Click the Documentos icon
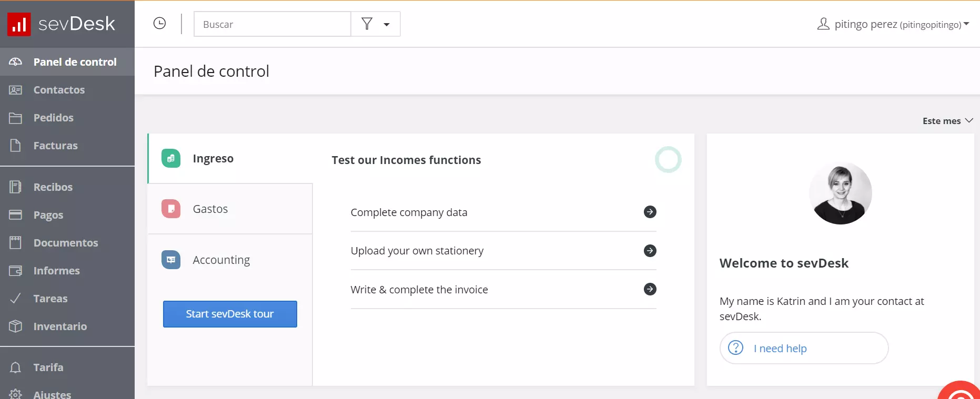The height and width of the screenshot is (399, 980). click(x=16, y=243)
